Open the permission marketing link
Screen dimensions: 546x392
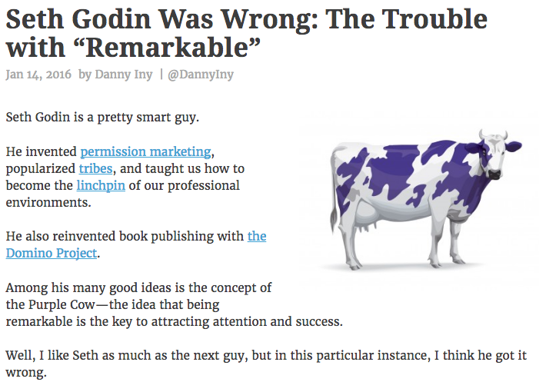click(145, 151)
